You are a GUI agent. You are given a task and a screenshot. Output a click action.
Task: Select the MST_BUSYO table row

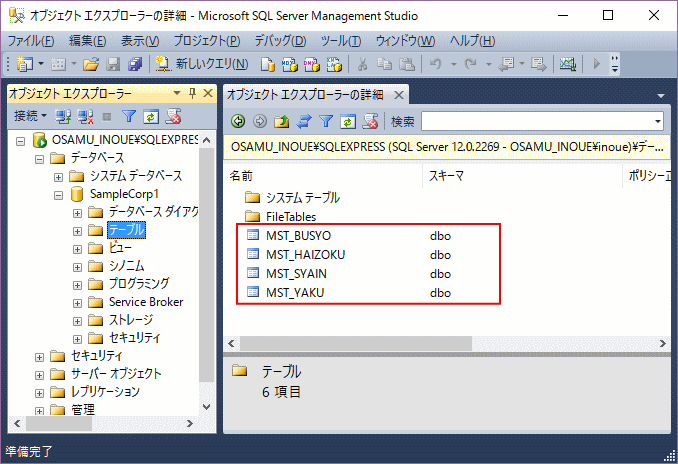(x=349, y=236)
